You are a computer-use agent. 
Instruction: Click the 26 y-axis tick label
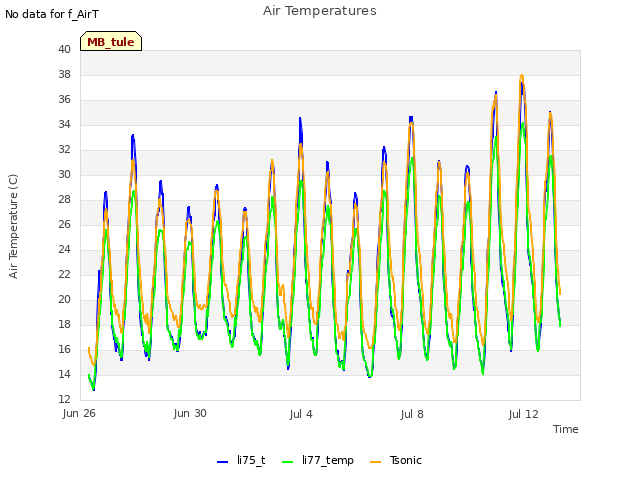click(64, 224)
